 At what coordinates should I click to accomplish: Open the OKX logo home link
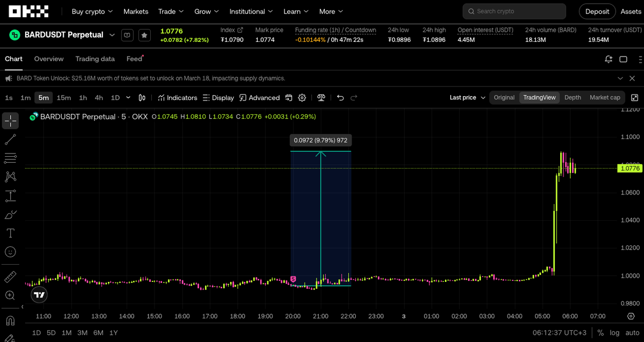click(29, 11)
